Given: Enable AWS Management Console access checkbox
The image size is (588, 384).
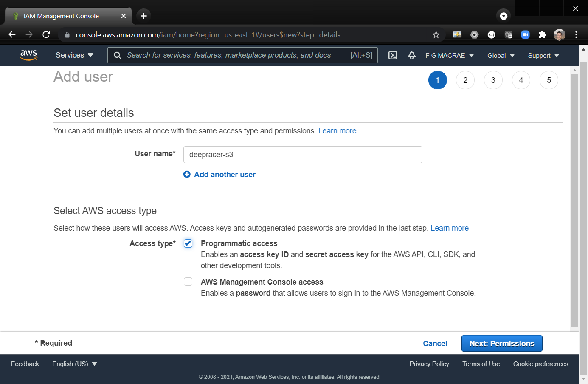Looking at the screenshot, I should pos(188,282).
